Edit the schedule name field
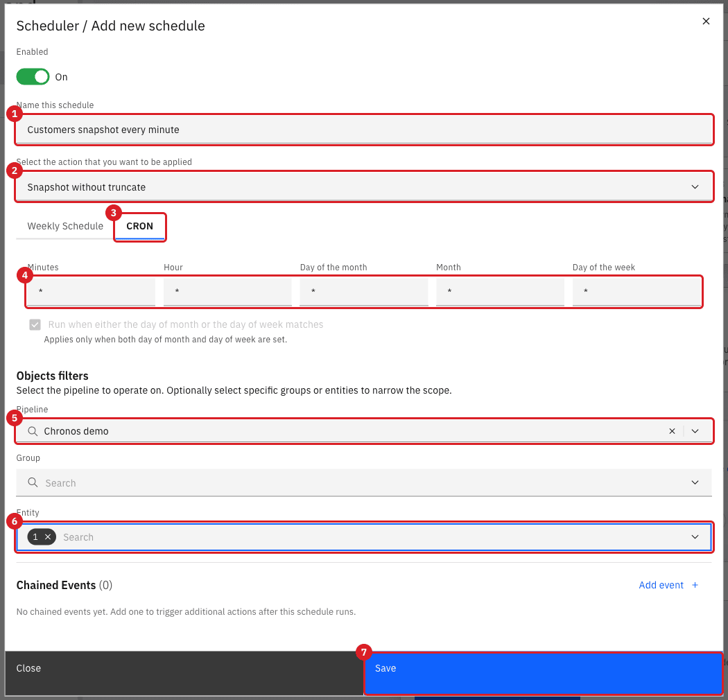Viewport: 728px width, 700px height. 364,130
